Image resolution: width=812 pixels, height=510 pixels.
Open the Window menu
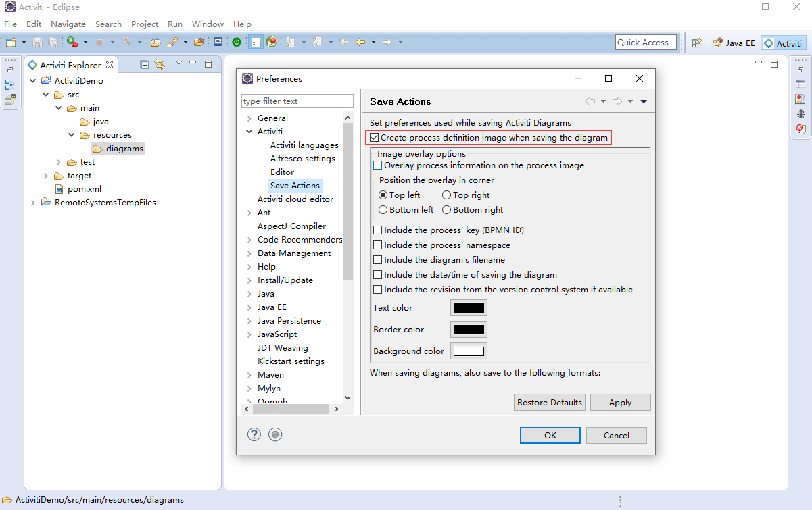(x=208, y=24)
